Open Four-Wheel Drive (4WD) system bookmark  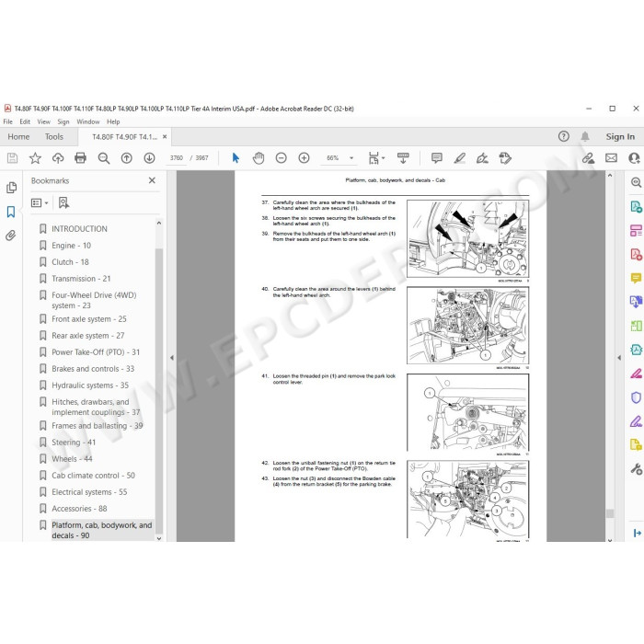pos(94,300)
